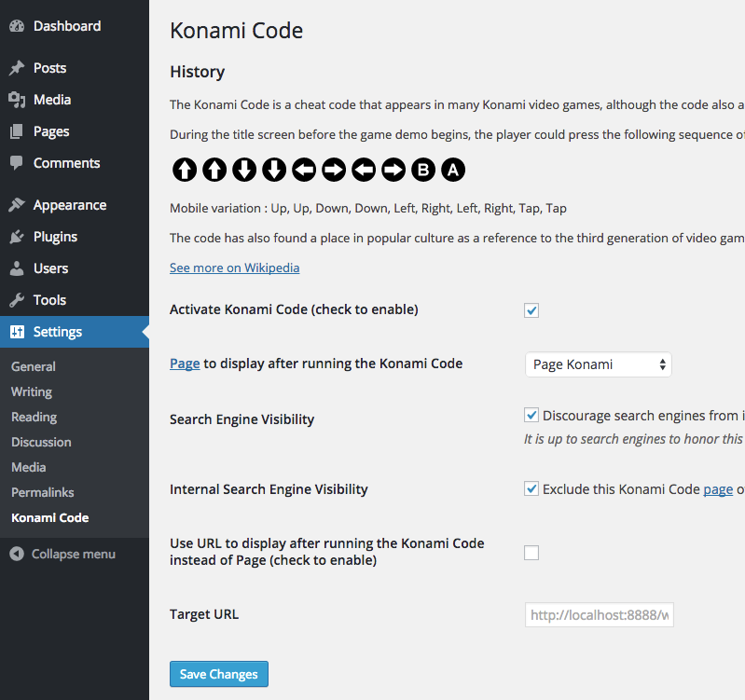The height and width of the screenshot is (700, 745).
Task: Click the first up-arrow Konami icon
Action: click(x=185, y=170)
